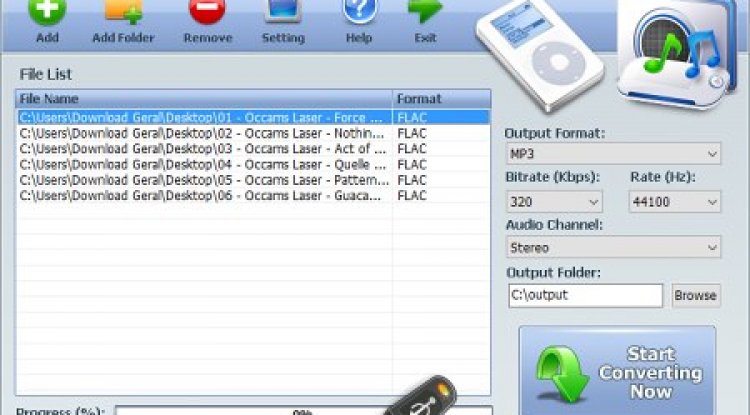Click the Setting text label
The image size is (750, 415).
(x=283, y=38)
